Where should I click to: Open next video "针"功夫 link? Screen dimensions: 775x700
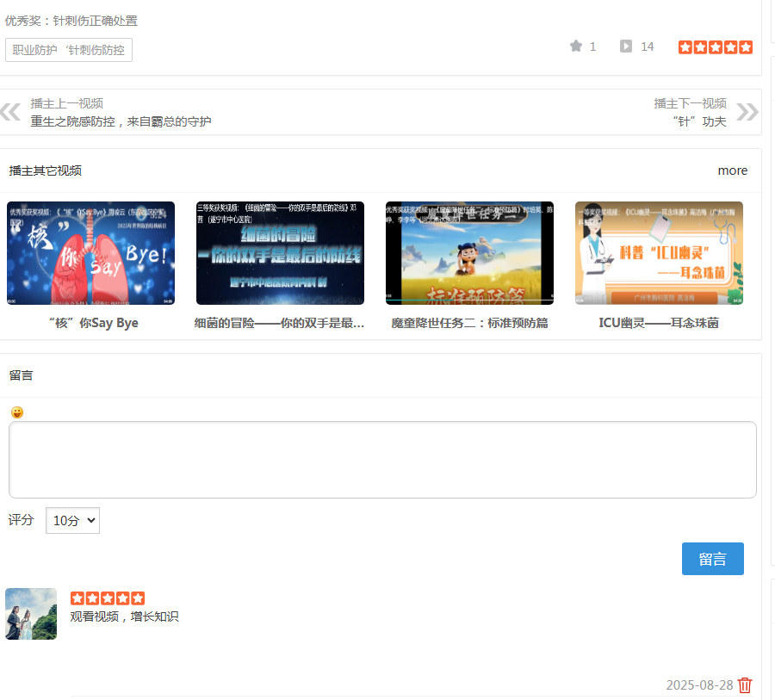699,121
